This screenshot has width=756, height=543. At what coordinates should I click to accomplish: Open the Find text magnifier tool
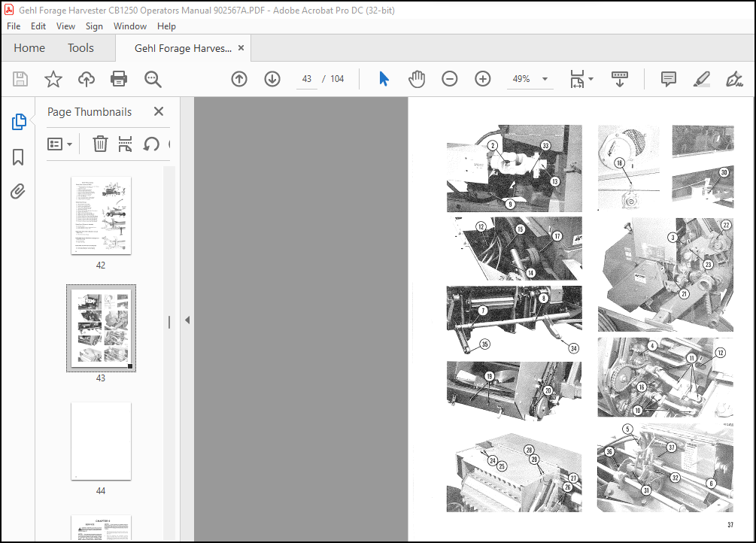[x=153, y=79]
